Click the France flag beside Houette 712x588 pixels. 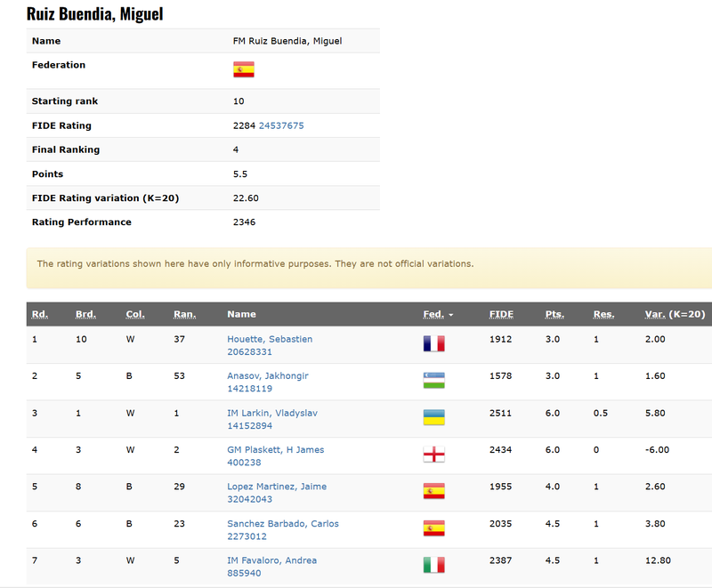(433, 344)
